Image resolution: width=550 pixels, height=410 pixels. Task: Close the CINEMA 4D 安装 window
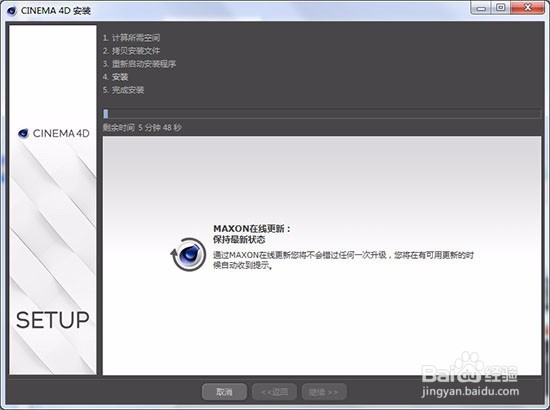528,8
